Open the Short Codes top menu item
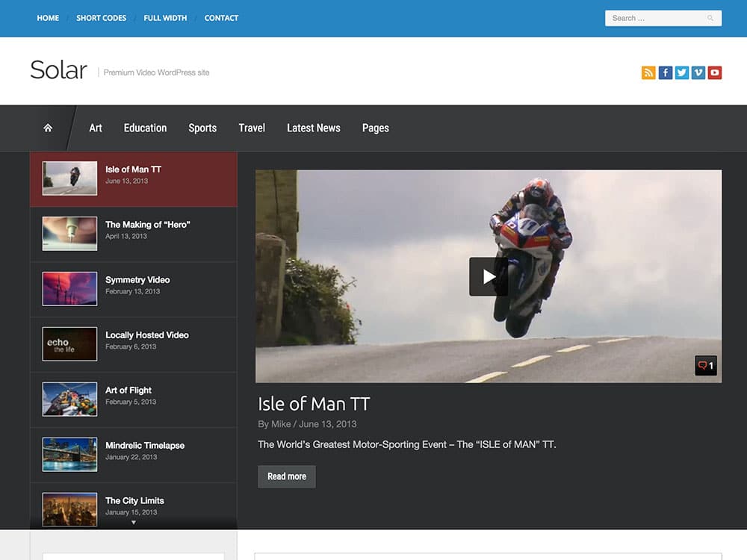This screenshot has height=560, width=747. pos(101,18)
